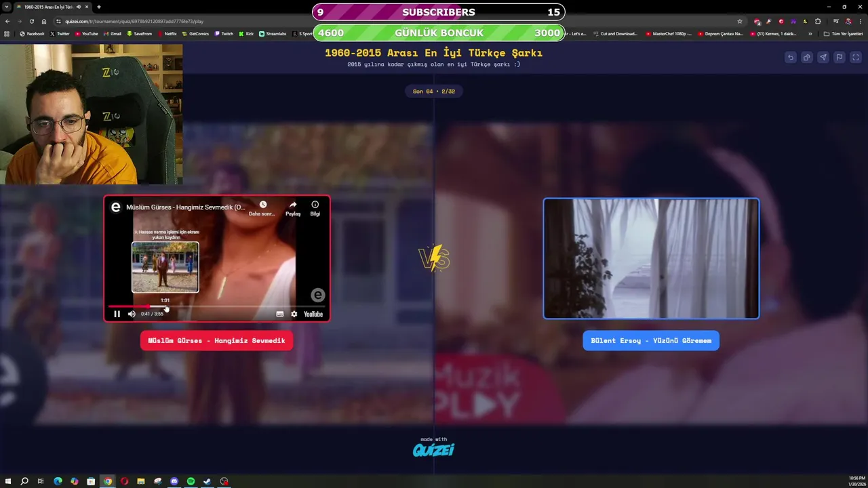Open Cut and Download bookmark
The image size is (868, 488).
click(615, 33)
